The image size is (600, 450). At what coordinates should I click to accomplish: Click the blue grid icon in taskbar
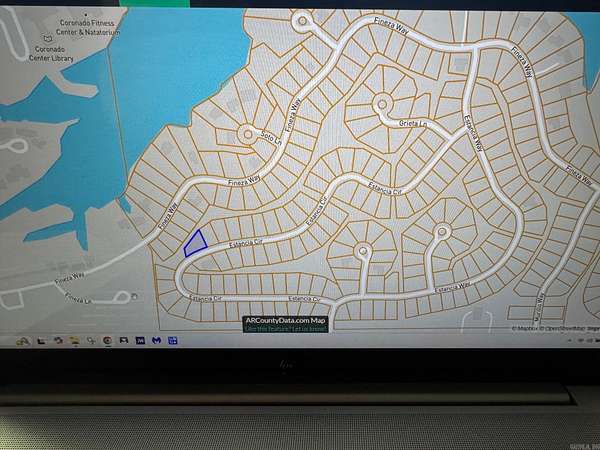pos(172,340)
